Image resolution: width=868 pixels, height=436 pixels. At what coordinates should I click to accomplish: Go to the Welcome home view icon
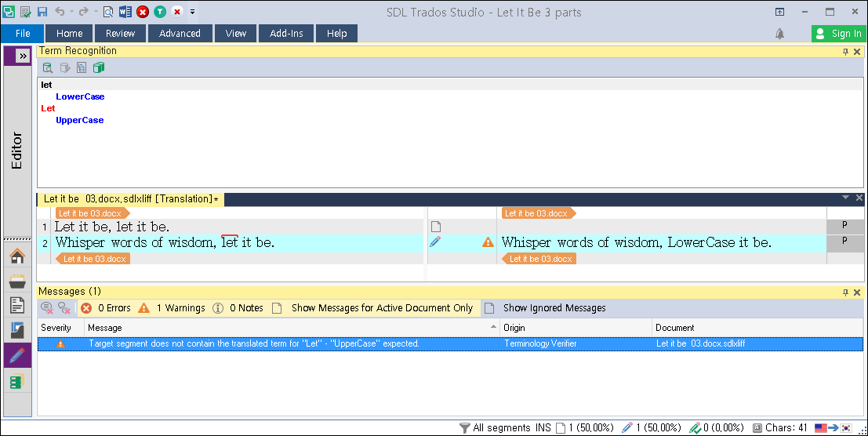point(17,256)
